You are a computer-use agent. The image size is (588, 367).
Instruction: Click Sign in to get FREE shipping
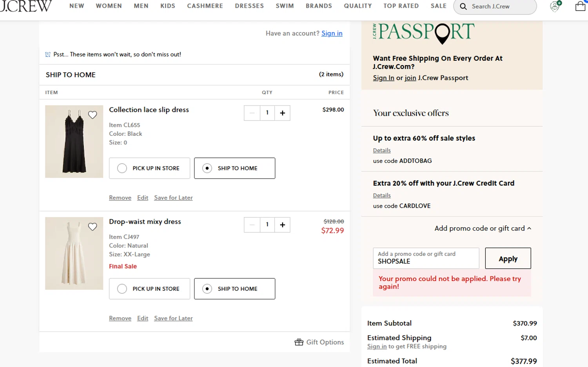(x=377, y=347)
